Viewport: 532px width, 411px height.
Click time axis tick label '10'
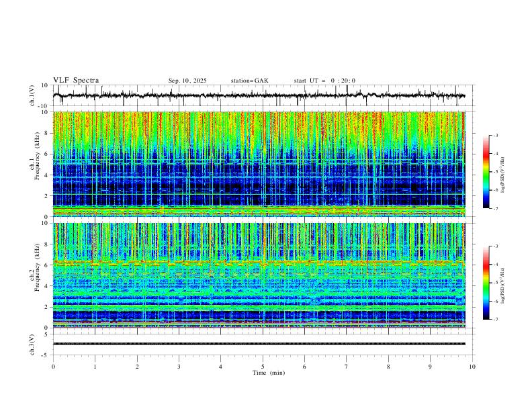pyautogui.click(x=472, y=367)
